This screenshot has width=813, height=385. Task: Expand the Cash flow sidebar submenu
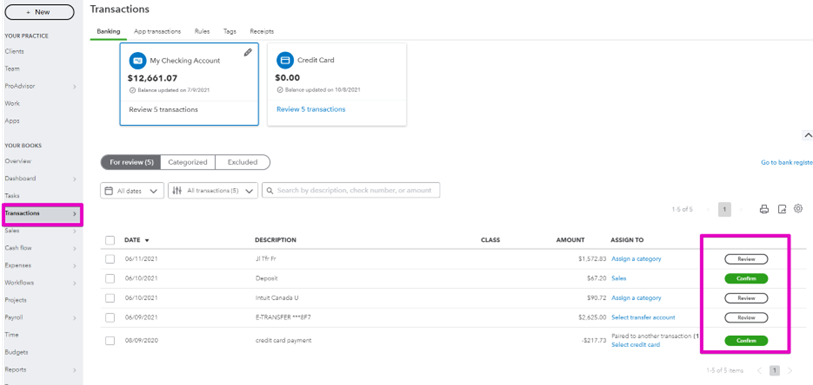[x=74, y=248]
